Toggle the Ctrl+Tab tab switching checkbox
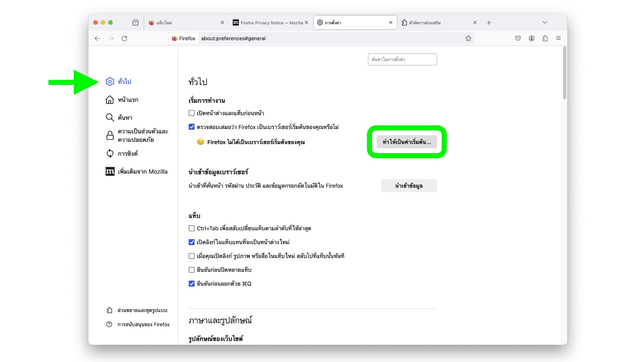This screenshot has width=644, height=362. [x=192, y=229]
